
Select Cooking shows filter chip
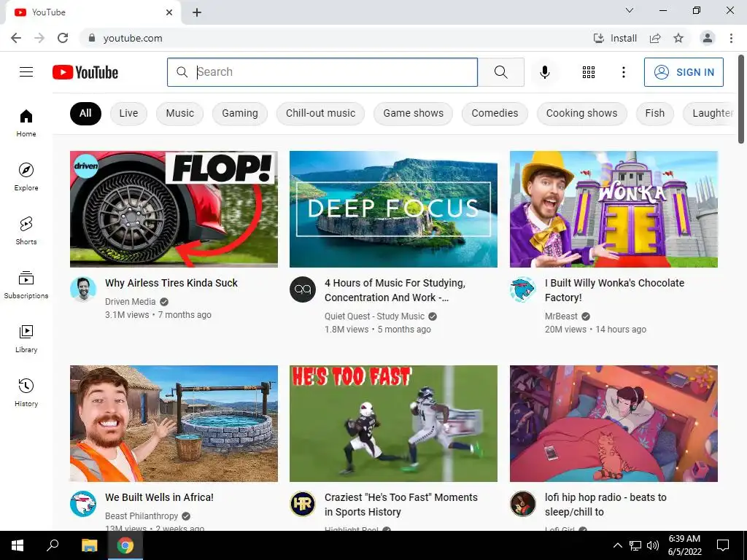coord(581,113)
